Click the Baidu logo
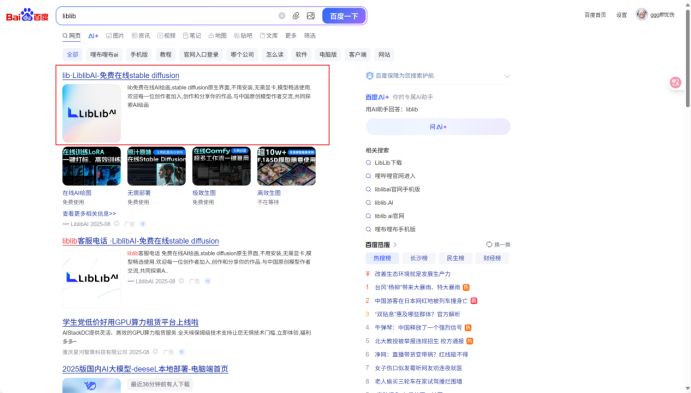The height and width of the screenshot is (393, 691). click(27, 15)
